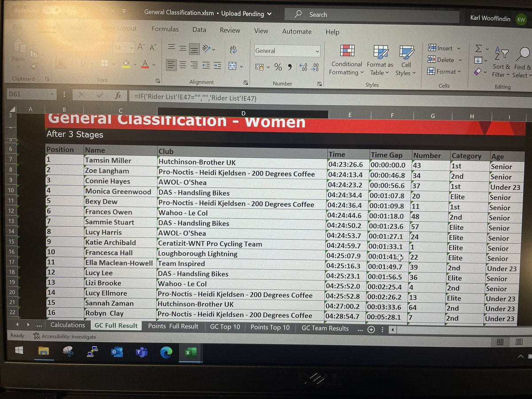
Task: Click Accessibility: Investigate in status bar
Action: (65, 336)
